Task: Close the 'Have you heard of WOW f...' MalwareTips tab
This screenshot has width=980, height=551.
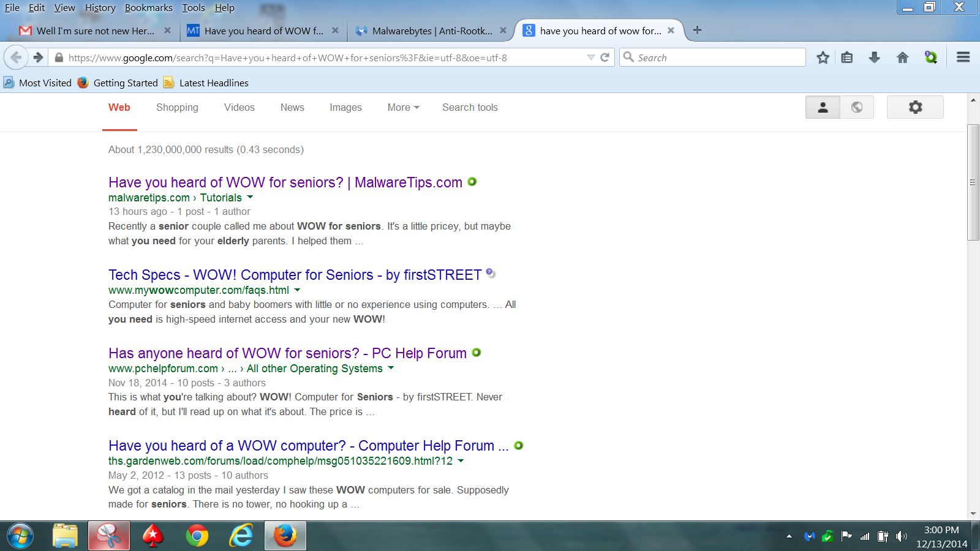Action: click(x=335, y=31)
